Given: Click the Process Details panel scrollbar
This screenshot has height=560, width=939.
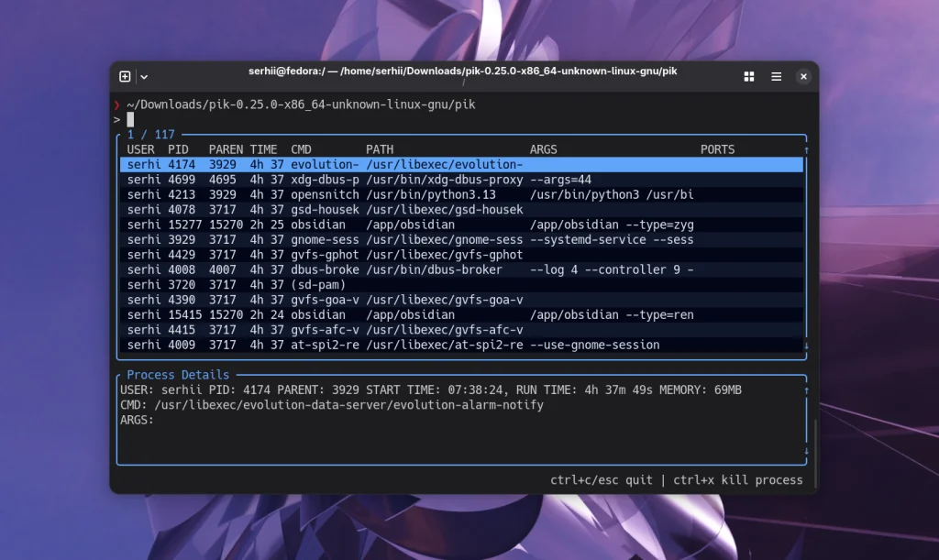Looking at the screenshot, I should (805, 417).
